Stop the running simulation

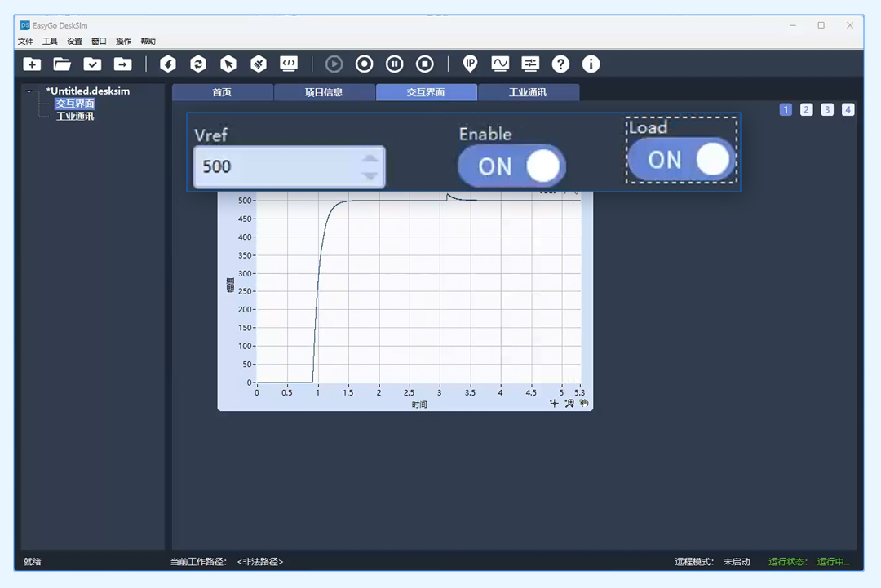(425, 64)
